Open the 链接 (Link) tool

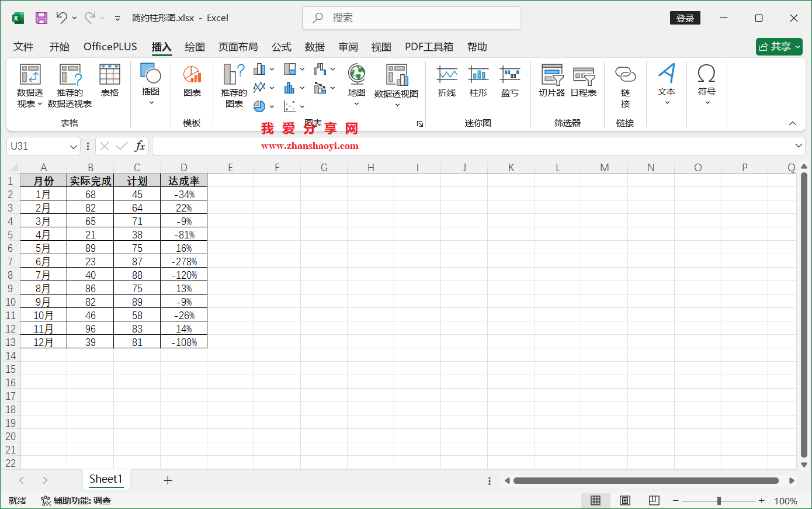coord(625,85)
